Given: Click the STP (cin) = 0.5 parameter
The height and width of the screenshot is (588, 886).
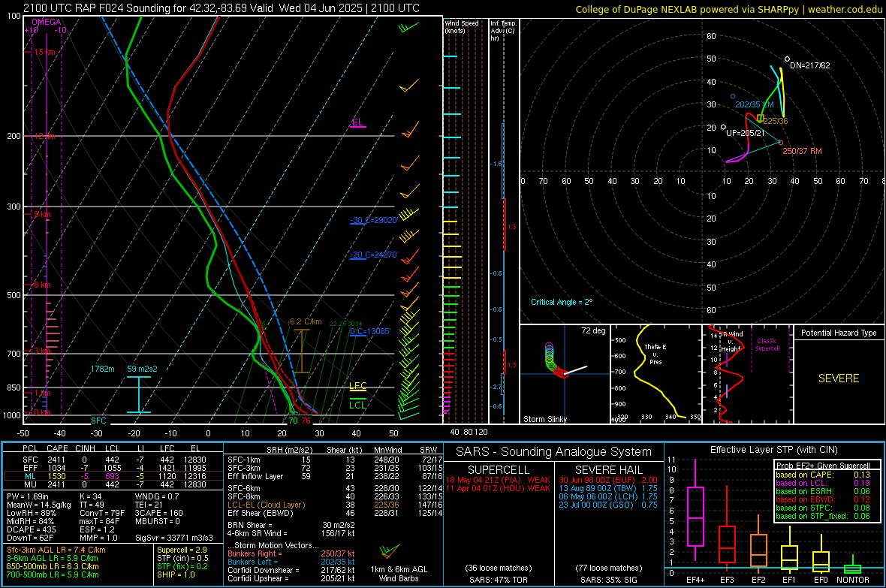Looking at the screenshot, I should click(182, 558).
